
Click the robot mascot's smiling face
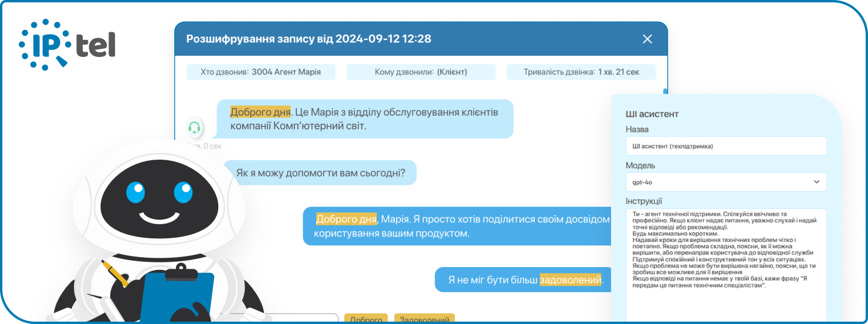(x=159, y=203)
